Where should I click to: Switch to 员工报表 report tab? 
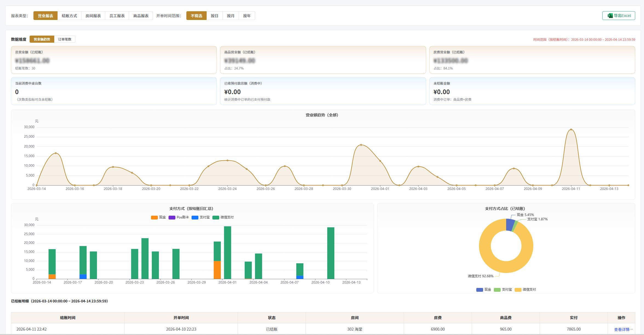pyautogui.click(x=117, y=16)
